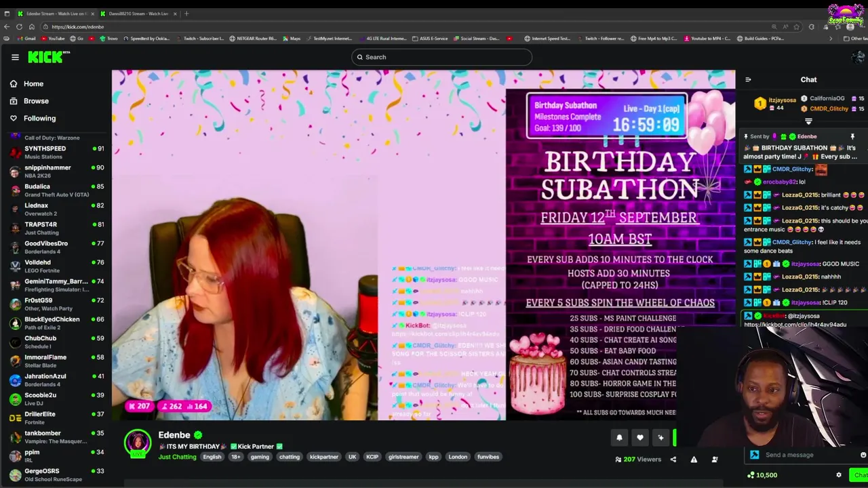Open the hamburger menu next to Kick logo

(15, 58)
